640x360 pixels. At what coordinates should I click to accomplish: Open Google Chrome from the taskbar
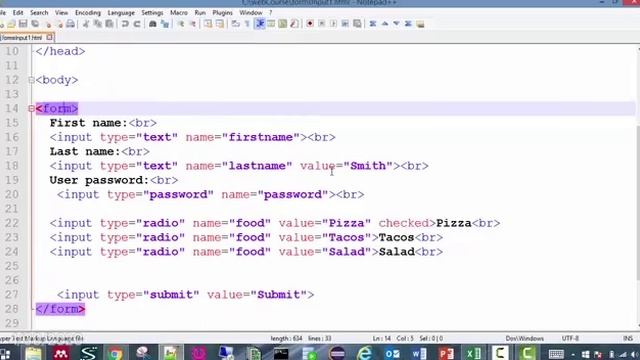[116, 353]
